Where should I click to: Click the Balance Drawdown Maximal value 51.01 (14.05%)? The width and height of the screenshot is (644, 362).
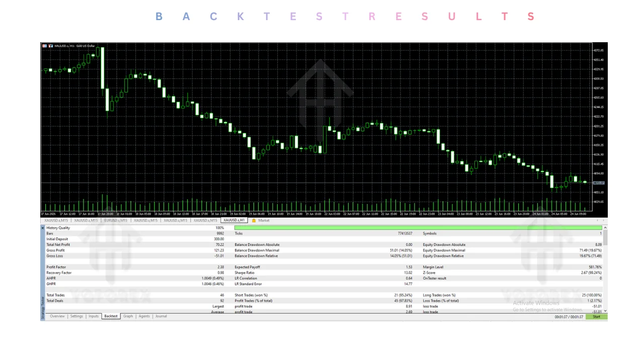[x=401, y=250]
